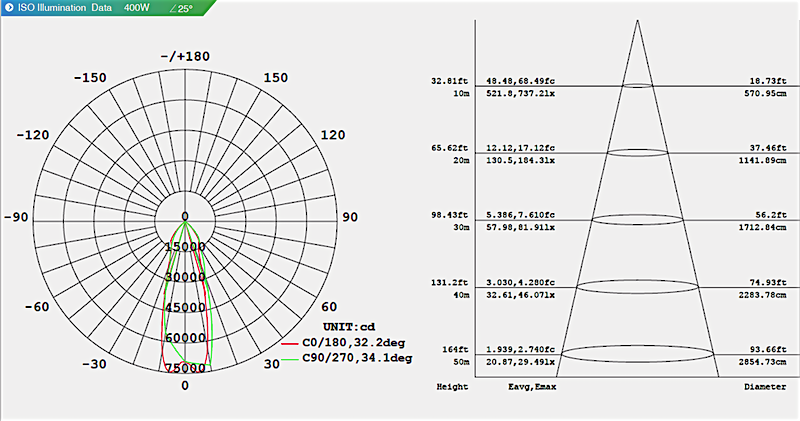
Task: Click the Height column caption
Action: click(452, 387)
